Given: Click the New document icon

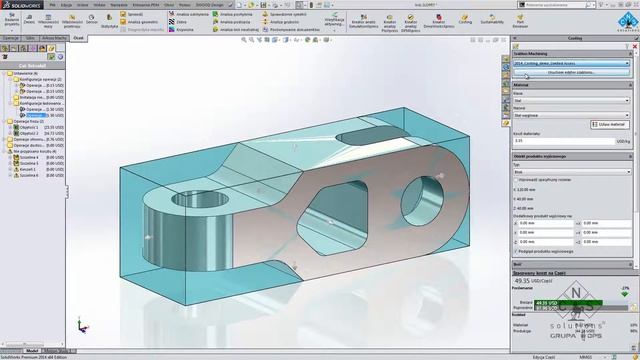Looking at the screenshot, I should tap(240, 5).
